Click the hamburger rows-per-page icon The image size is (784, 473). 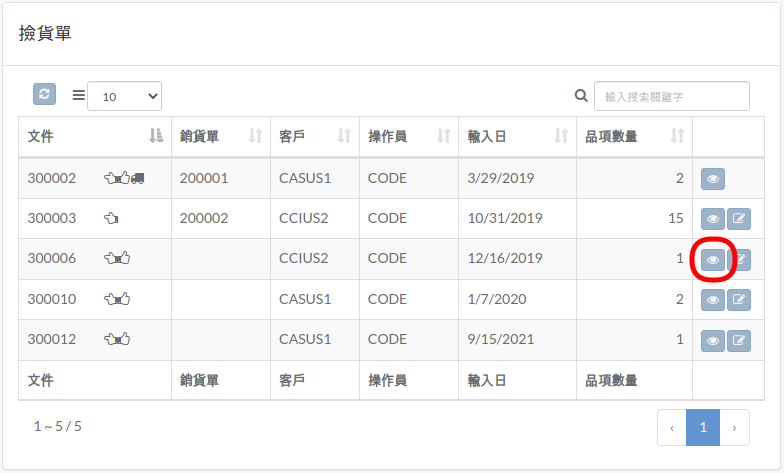pos(78,95)
